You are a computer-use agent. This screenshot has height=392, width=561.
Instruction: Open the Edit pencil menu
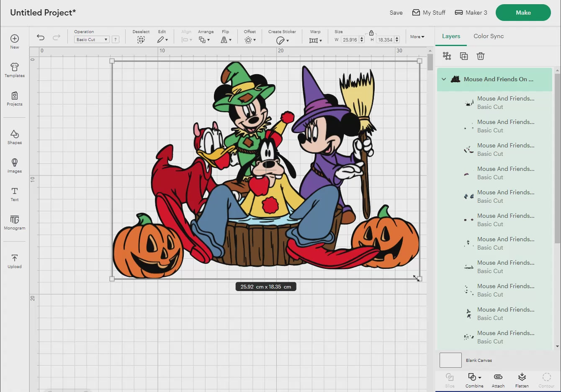pos(162,40)
